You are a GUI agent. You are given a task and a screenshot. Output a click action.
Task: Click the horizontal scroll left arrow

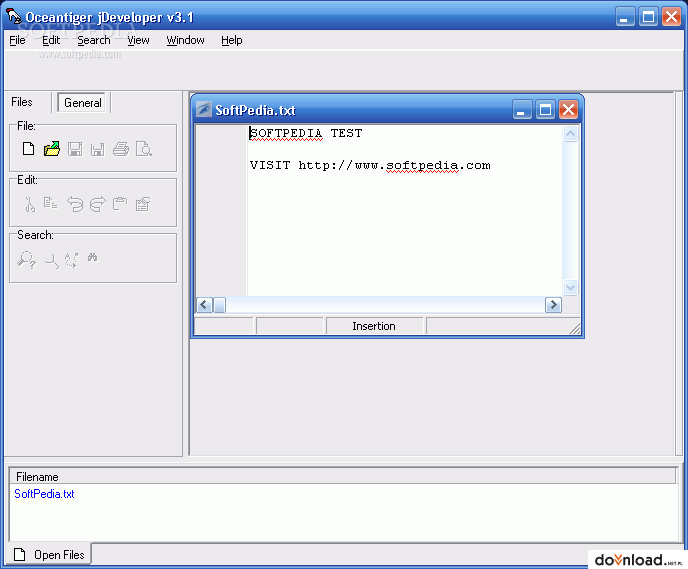coord(204,304)
